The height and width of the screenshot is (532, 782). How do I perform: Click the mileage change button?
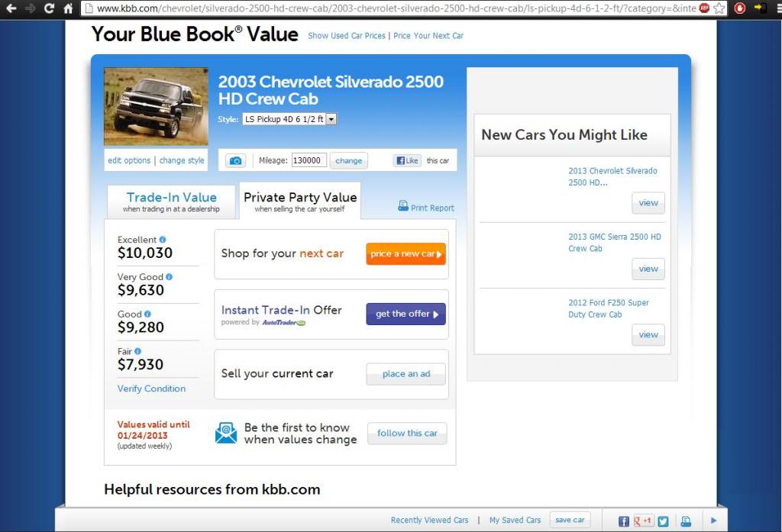point(348,160)
